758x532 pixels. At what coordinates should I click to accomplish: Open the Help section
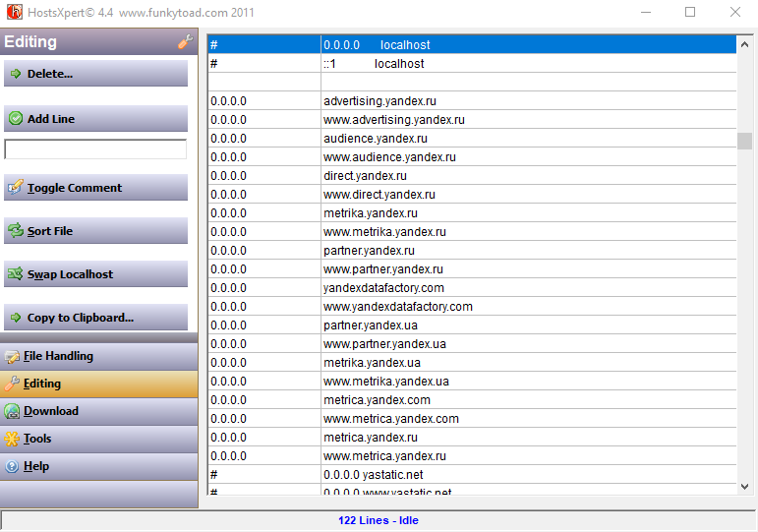98,467
